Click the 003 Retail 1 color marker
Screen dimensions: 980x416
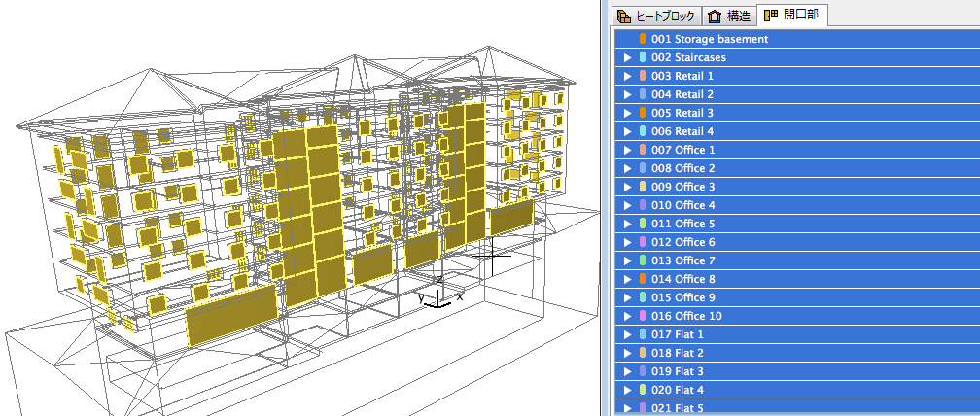[x=643, y=76]
